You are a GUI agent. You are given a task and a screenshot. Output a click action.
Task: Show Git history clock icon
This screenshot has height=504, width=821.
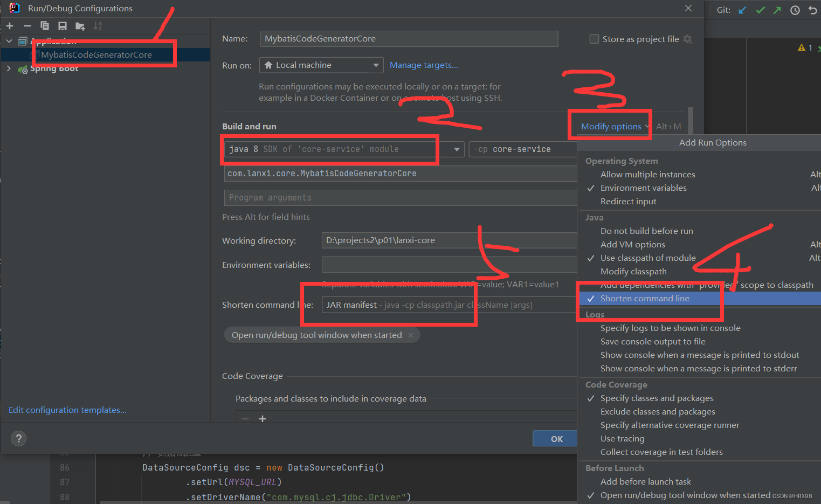coord(795,10)
